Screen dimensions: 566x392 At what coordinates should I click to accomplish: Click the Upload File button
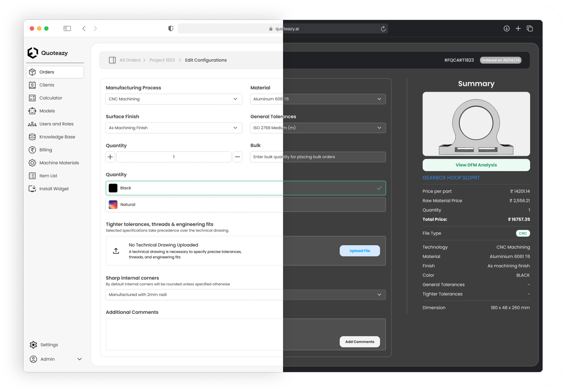(360, 251)
